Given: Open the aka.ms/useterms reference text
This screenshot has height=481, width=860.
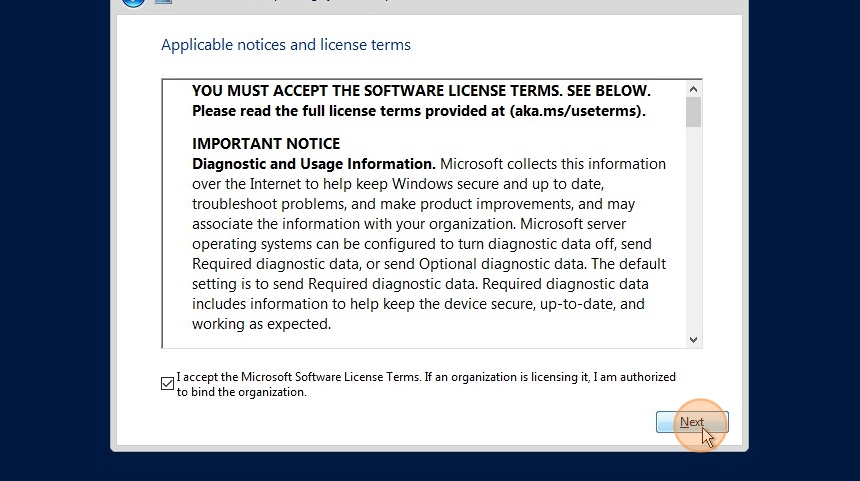Looking at the screenshot, I should coord(576,111).
